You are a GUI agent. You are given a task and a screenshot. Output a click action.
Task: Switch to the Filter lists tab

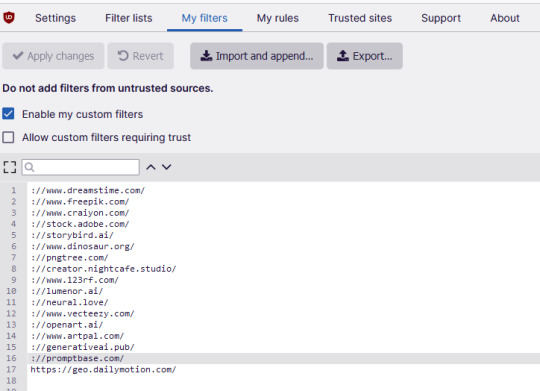tap(129, 18)
